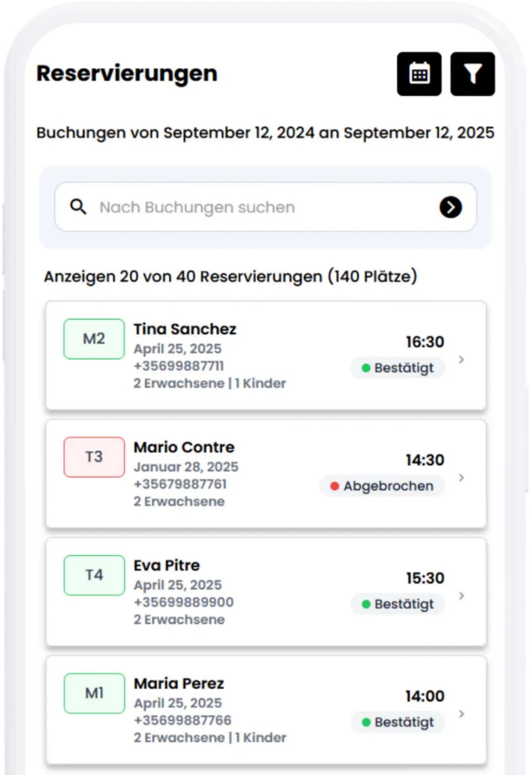Expand Maria Perez reservation chevron

(x=461, y=714)
